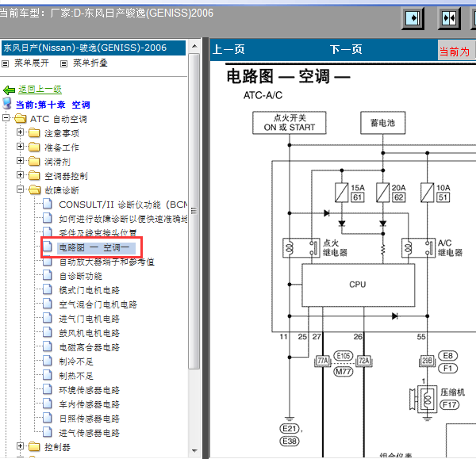The height and width of the screenshot is (459, 476).
Task: Expand the 准备工作 node
Action: click(20, 146)
